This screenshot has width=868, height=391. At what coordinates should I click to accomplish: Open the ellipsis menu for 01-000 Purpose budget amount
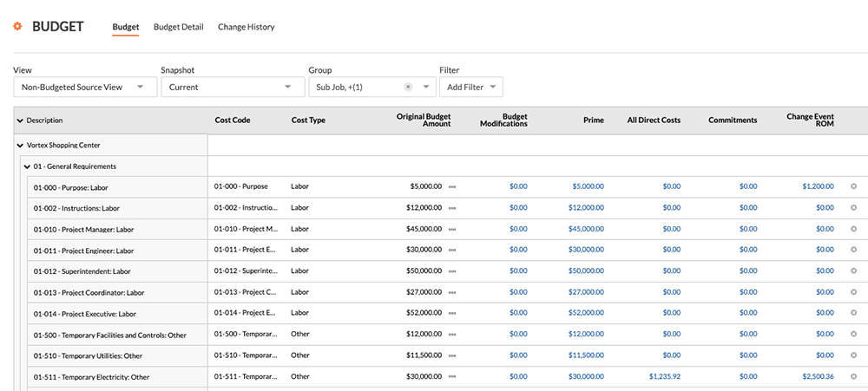[452, 187]
